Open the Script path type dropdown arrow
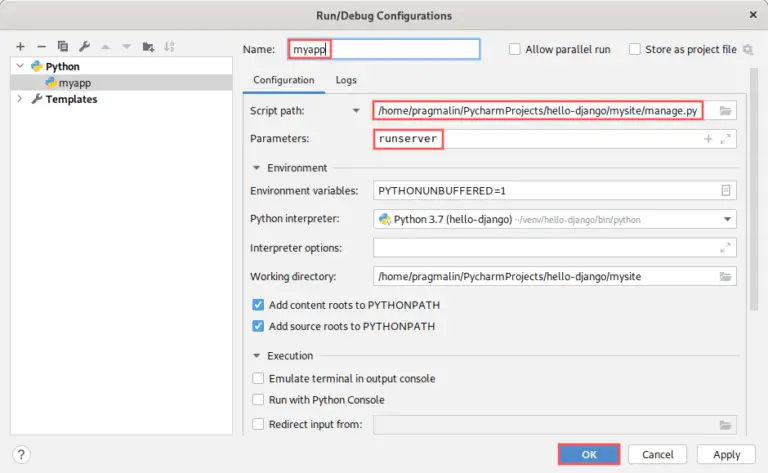768x473 pixels. click(x=356, y=111)
